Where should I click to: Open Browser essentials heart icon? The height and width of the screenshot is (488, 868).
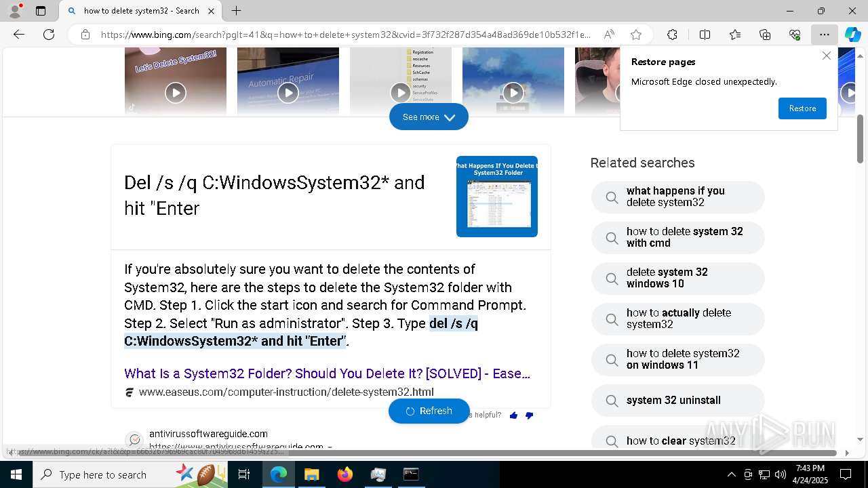795,35
